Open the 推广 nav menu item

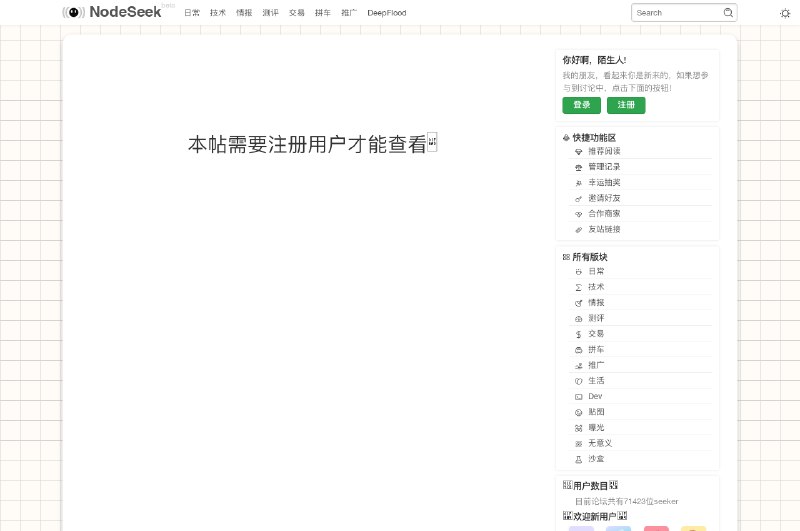tap(349, 13)
